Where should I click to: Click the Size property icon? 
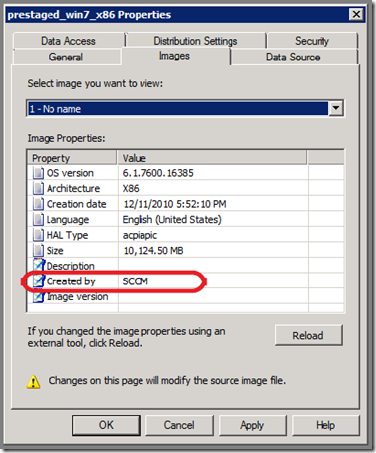tap(38, 250)
